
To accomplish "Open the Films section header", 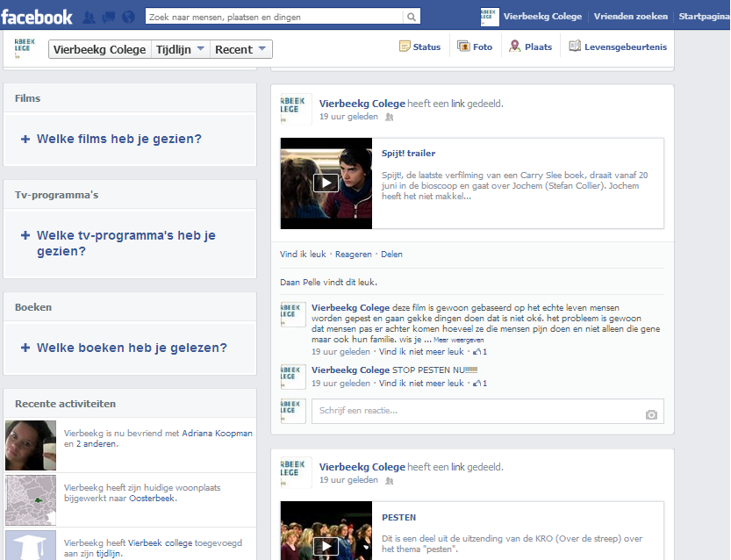I will (27, 98).
